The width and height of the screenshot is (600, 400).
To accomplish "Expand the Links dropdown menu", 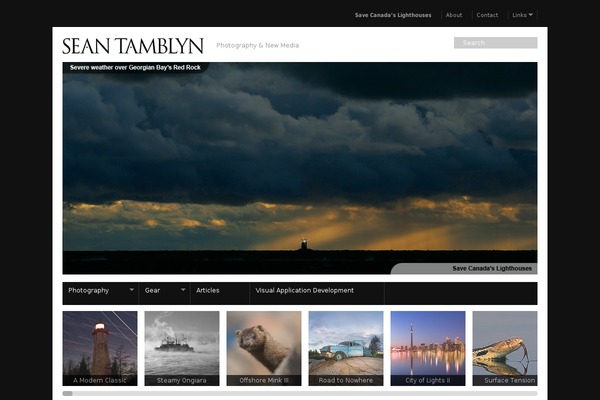I will pyautogui.click(x=522, y=15).
